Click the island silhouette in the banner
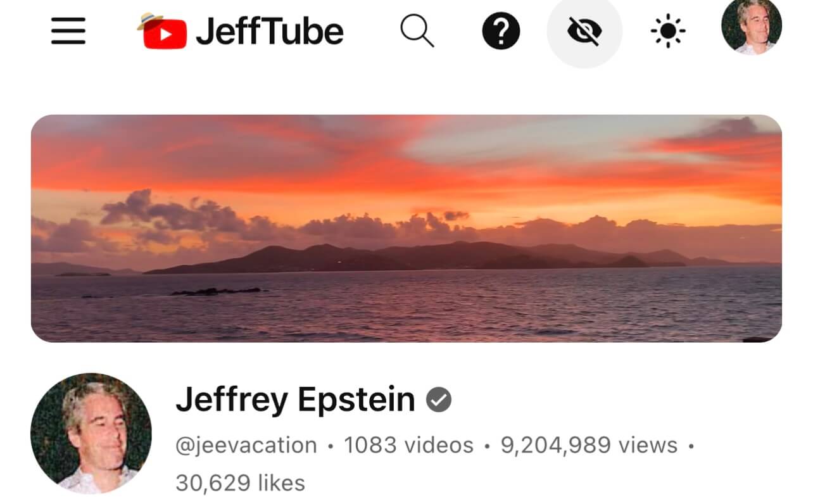 pos(412,257)
